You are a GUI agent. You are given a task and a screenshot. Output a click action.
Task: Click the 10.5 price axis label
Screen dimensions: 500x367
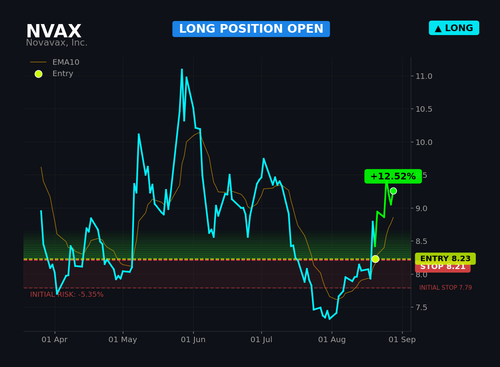[424, 109]
